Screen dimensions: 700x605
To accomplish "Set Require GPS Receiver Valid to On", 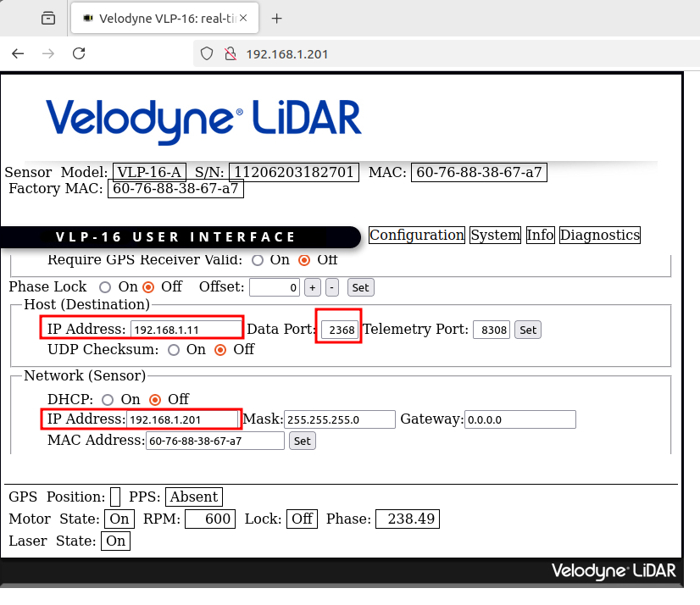I will click(x=257, y=260).
